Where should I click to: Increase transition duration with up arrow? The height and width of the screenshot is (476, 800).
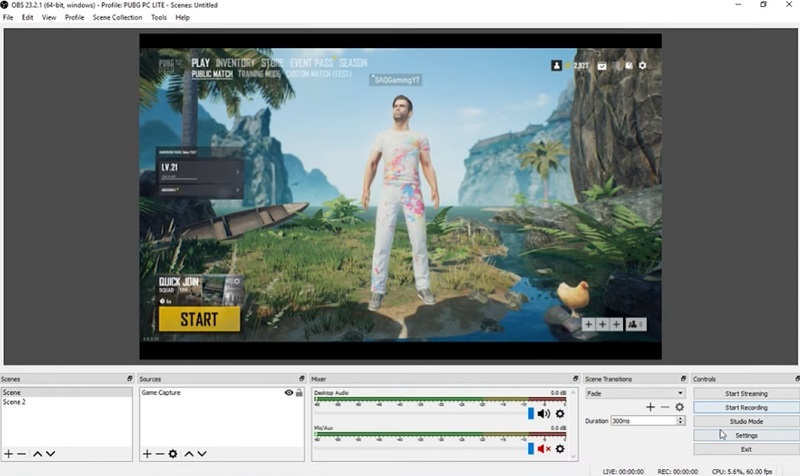click(680, 418)
